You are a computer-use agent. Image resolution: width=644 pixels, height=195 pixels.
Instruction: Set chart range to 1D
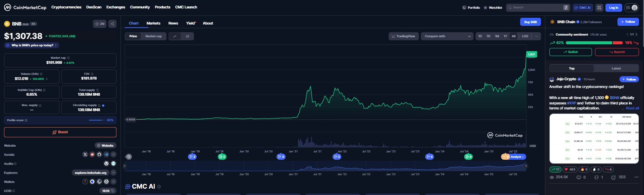(x=480, y=36)
